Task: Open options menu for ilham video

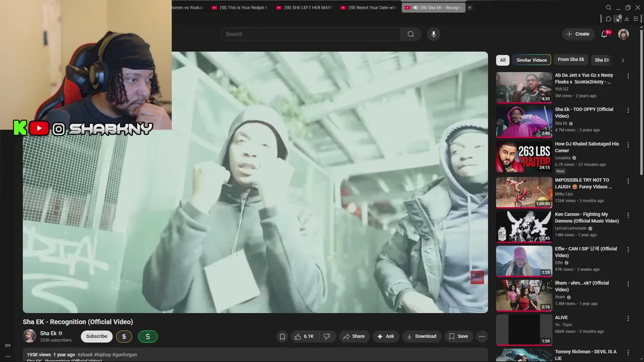Action: [628, 284]
